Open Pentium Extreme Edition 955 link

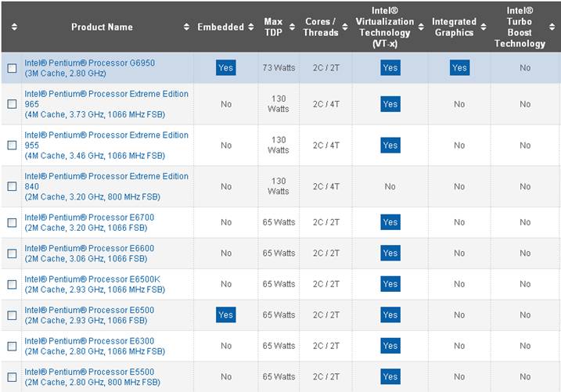106,146
